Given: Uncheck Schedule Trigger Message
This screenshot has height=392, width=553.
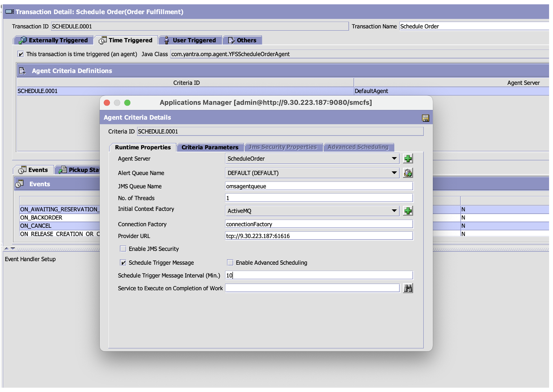Looking at the screenshot, I should tap(123, 262).
